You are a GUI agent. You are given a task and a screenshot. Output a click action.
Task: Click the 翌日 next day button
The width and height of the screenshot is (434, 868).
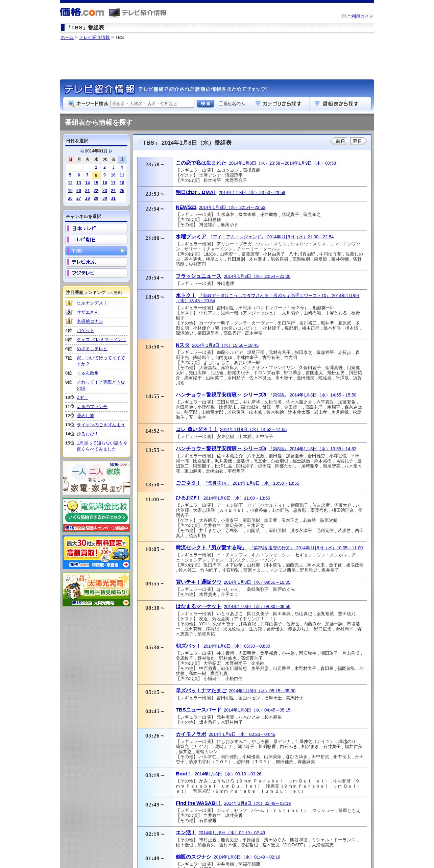point(358,142)
